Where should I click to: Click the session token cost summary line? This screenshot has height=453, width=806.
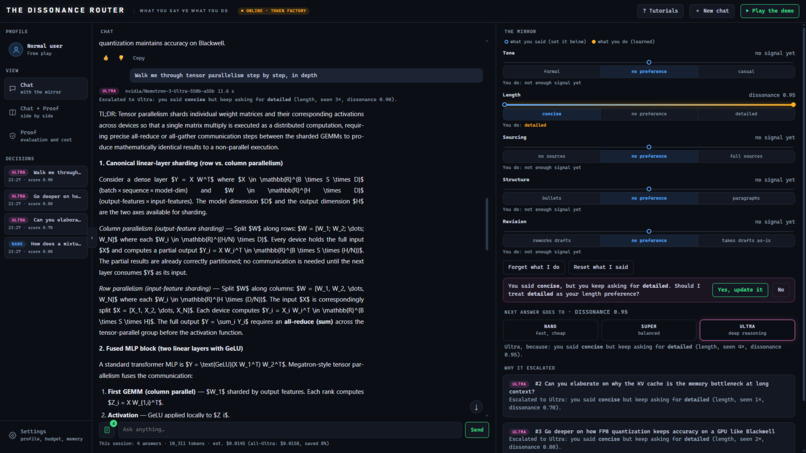coord(214,443)
